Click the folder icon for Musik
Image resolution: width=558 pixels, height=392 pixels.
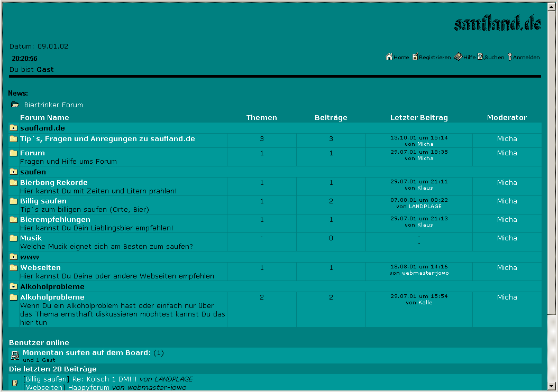coord(14,238)
